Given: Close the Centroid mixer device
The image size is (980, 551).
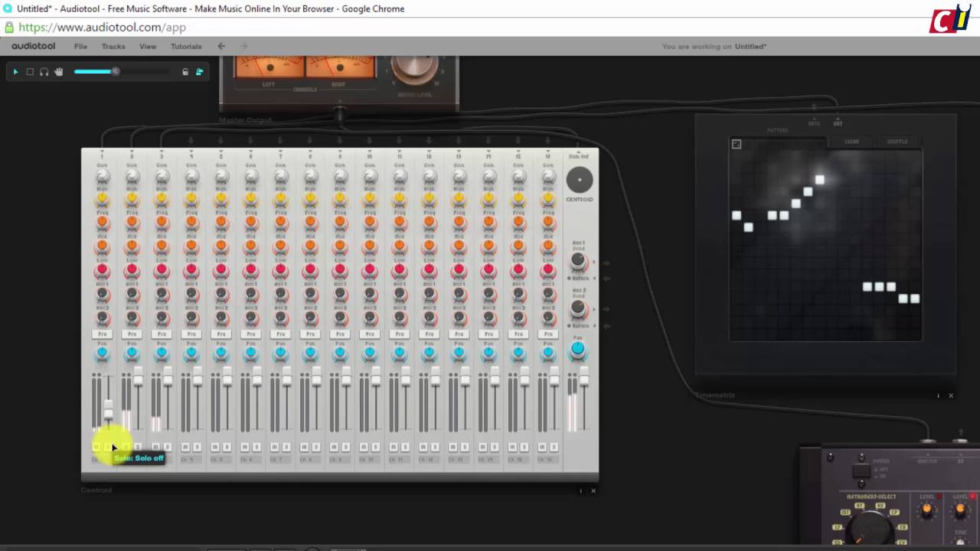Looking at the screenshot, I should coord(593,491).
